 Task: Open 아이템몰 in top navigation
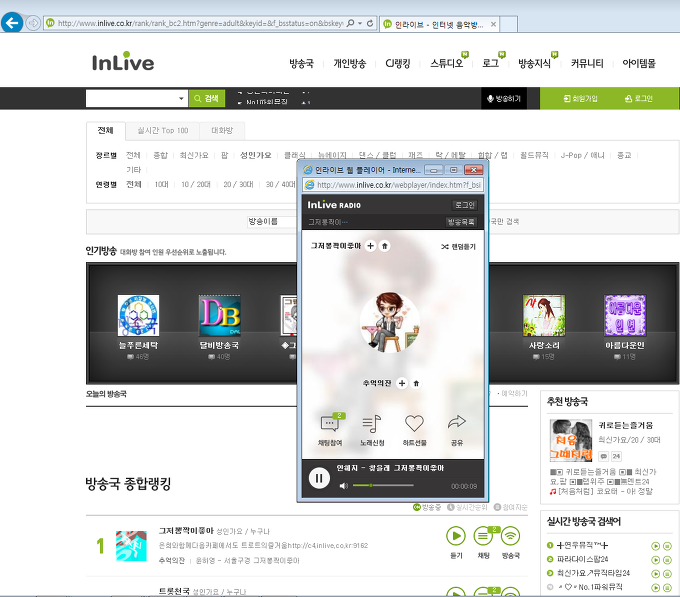click(639, 64)
